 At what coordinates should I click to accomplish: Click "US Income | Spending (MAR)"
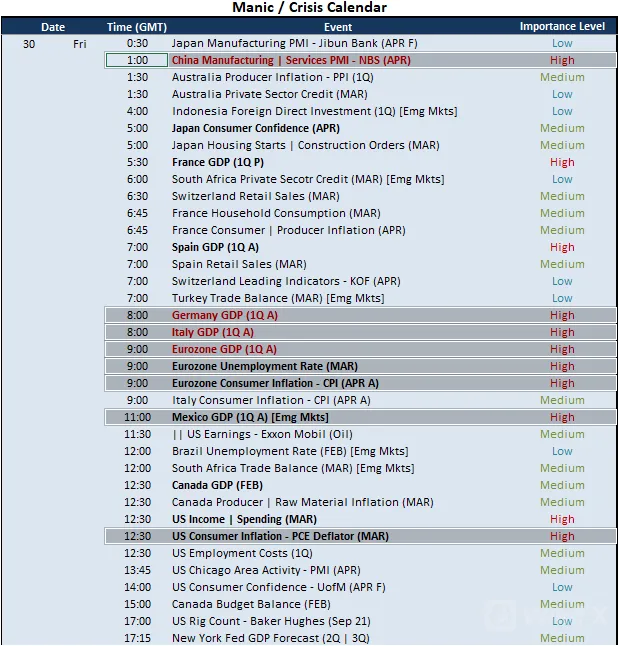point(244,519)
